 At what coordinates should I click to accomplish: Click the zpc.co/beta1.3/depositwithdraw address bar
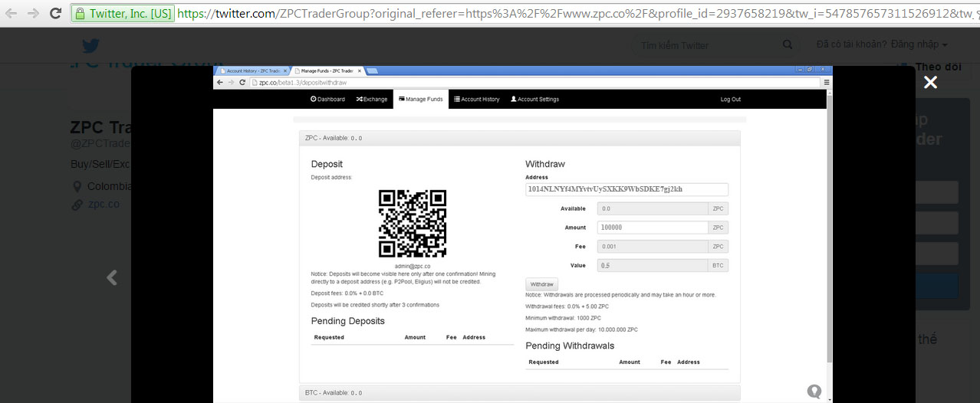point(534,82)
